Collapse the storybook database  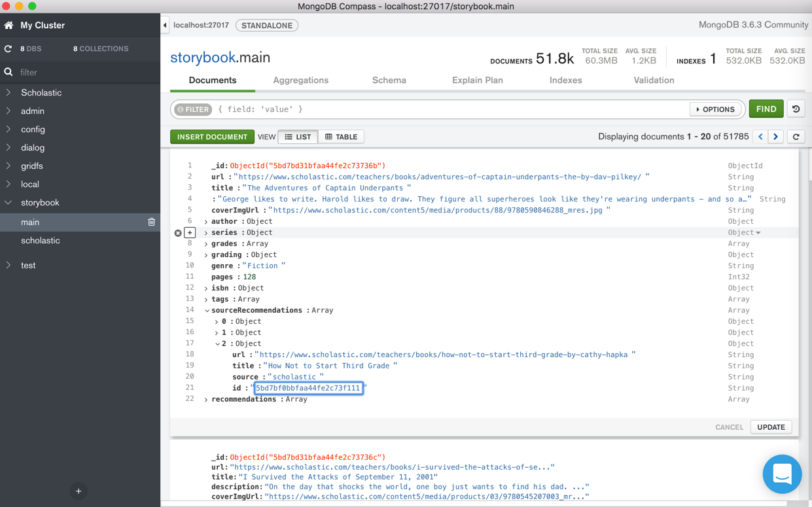click(x=9, y=203)
